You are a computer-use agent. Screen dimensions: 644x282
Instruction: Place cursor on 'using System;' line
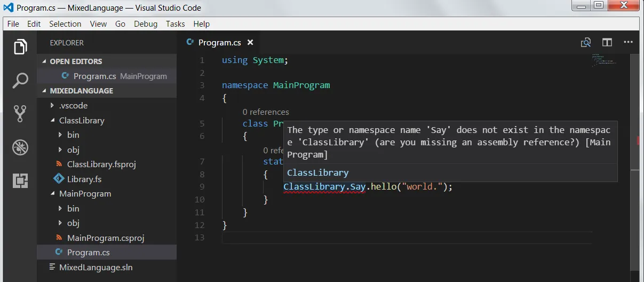255,60
